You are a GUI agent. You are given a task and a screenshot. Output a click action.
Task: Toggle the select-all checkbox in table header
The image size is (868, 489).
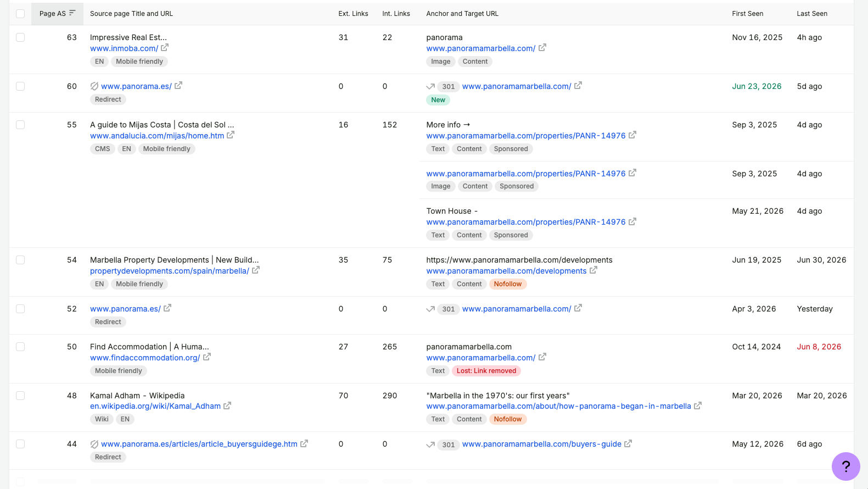[20, 14]
